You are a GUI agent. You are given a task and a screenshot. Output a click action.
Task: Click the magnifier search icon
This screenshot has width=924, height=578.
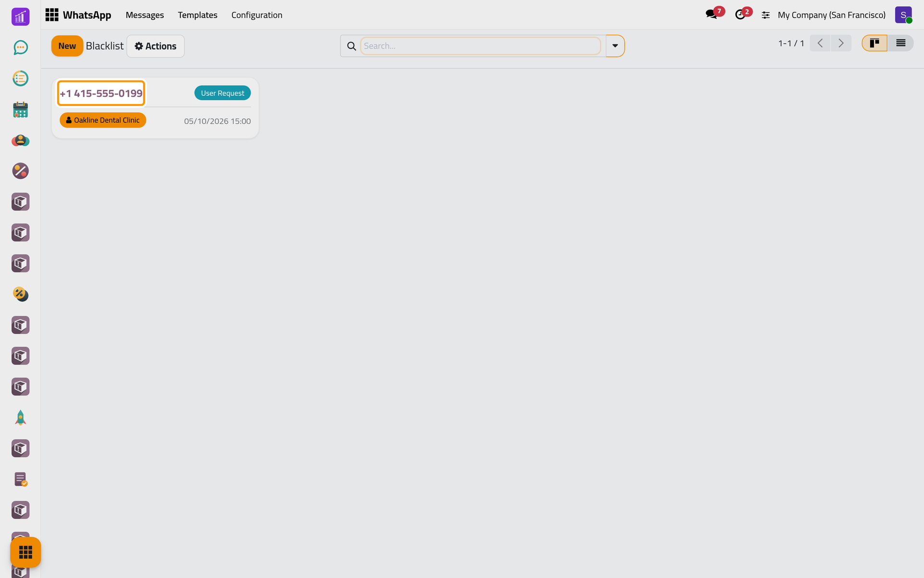(351, 46)
